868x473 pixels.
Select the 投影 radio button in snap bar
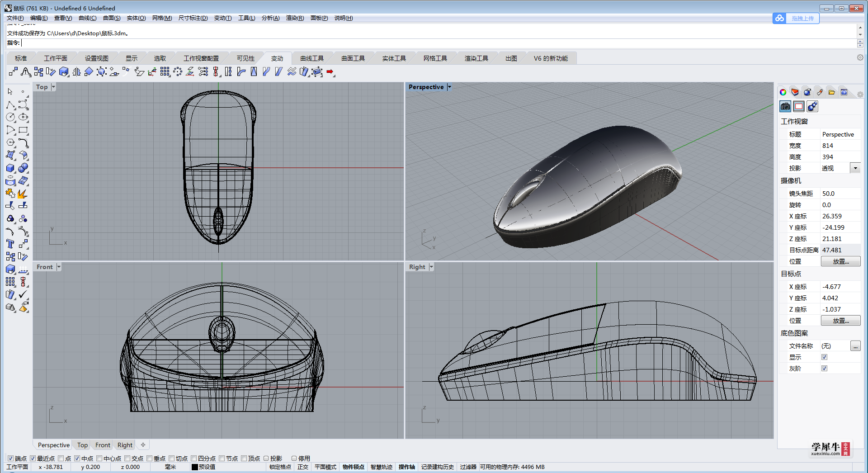coord(266,458)
